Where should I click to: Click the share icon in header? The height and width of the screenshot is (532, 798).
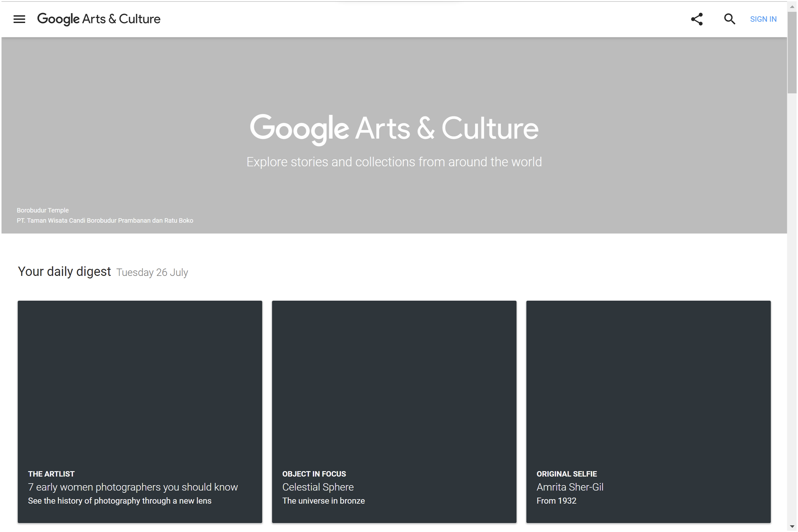[697, 19]
